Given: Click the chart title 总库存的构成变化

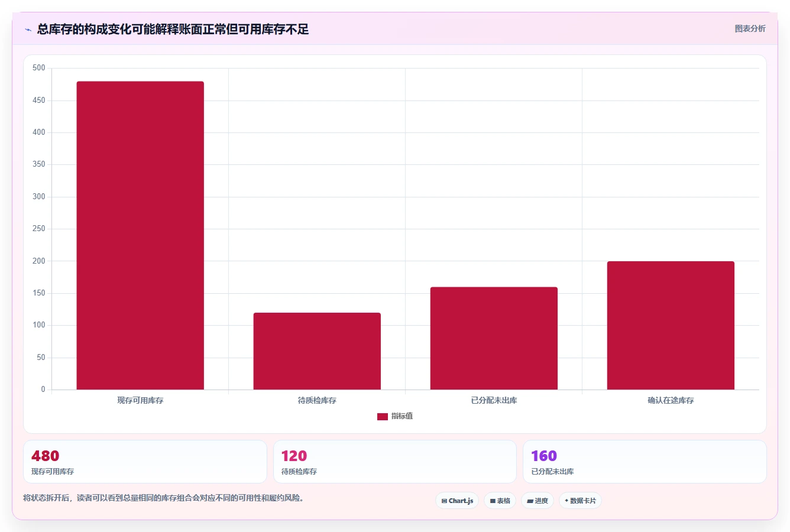Looking at the screenshot, I should [x=85, y=29].
